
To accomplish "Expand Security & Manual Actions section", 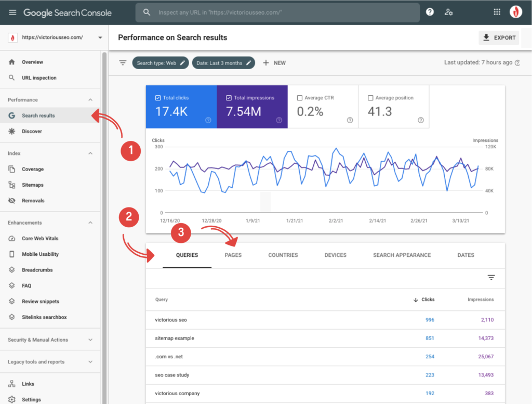I will pyautogui.click(x=90, y=340).
